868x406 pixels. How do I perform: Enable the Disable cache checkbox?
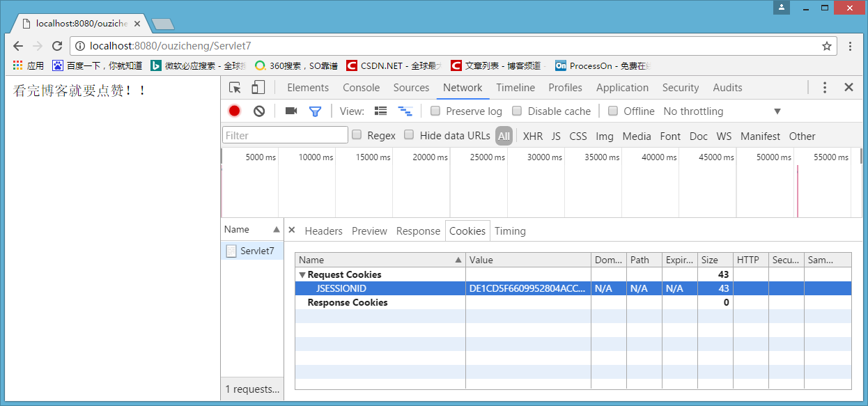(x=517, y=111)
